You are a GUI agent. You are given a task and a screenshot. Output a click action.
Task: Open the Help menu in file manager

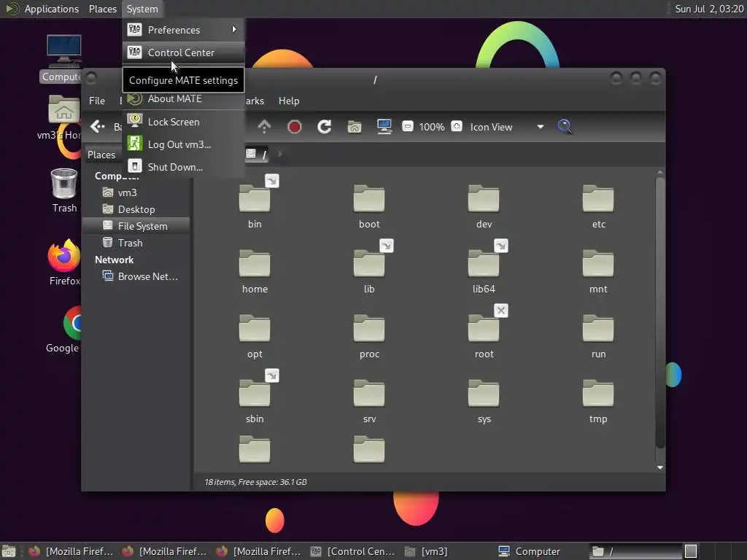click(289, 101)
